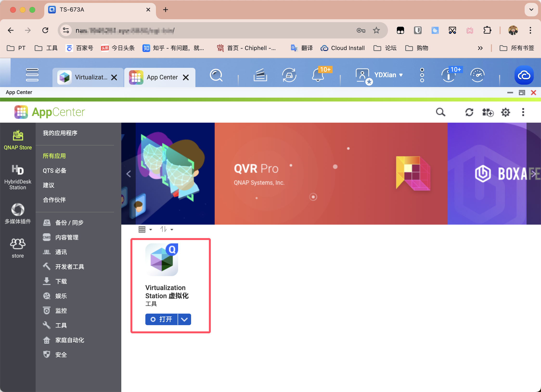Click 打开 button for Virtualization Station
Screen dimensions: 541x392
pos(161,319)
